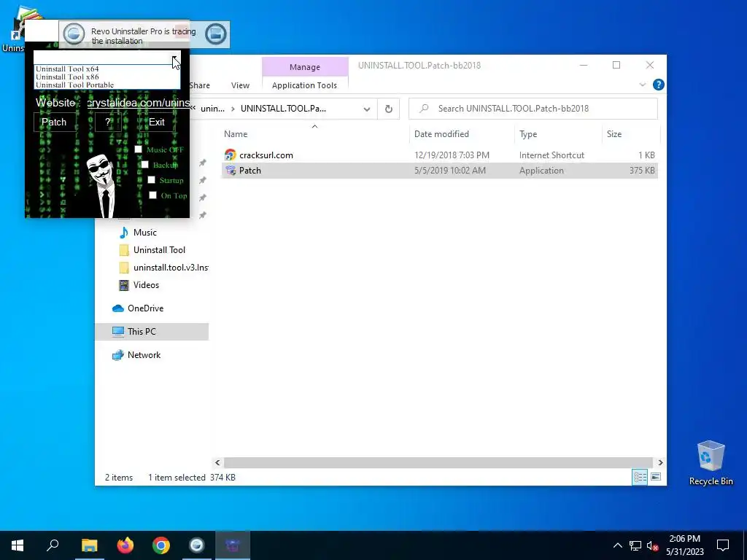The image size is (747, 560).
Task: Open taskbar search
Action: pos(53,545)
